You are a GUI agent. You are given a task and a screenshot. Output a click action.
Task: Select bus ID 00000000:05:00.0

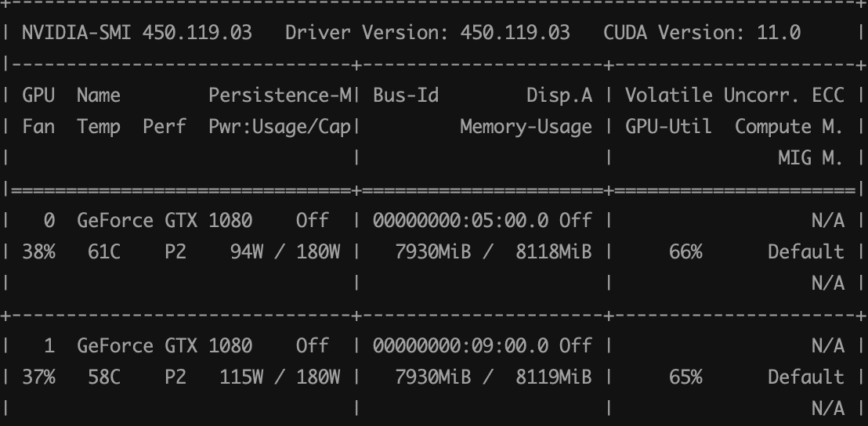460,221
